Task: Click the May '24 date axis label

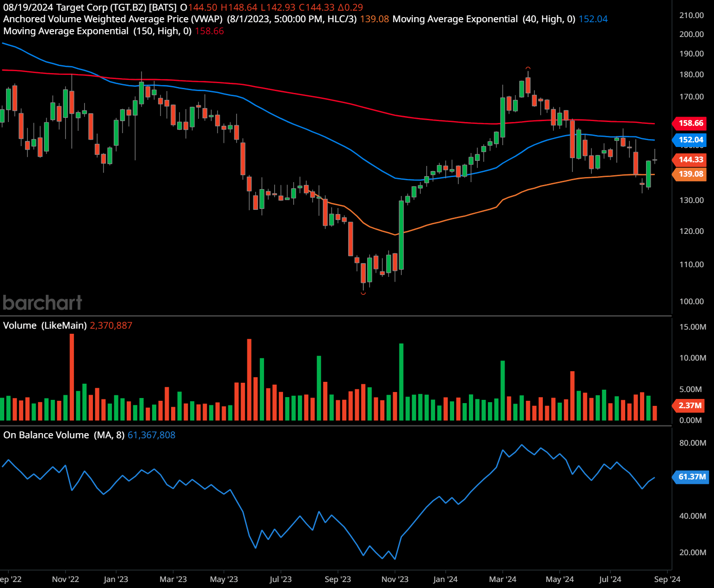Action: 560,579
